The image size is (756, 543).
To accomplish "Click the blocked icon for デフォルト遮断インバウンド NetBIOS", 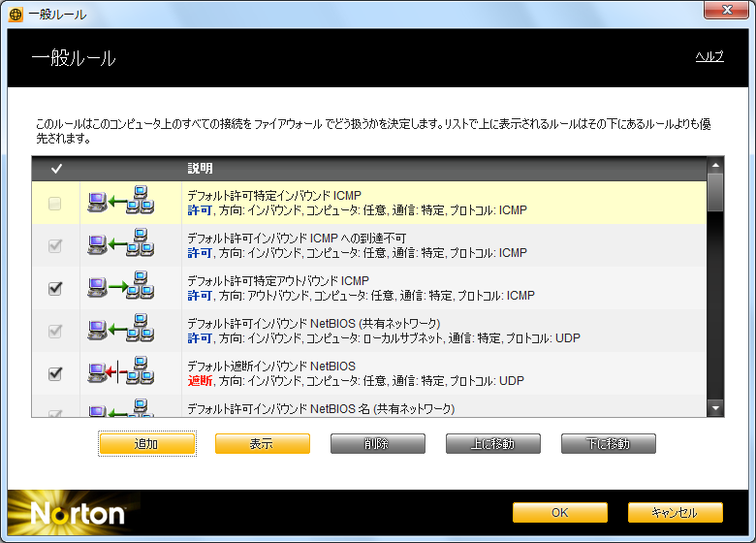I will click(120, 373).
